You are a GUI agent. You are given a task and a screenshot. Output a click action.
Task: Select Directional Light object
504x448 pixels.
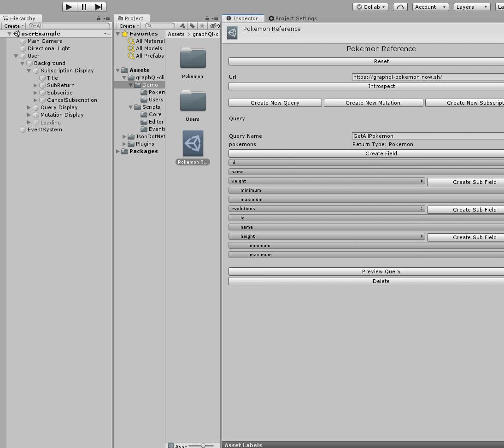click(49, 48)
